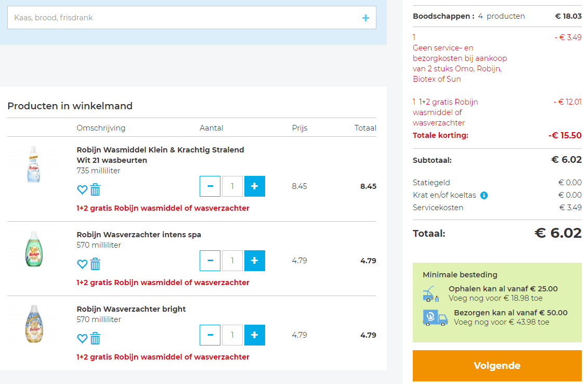Favorite Robijn Wasverzachter bright with heart icon

point(82,338)
